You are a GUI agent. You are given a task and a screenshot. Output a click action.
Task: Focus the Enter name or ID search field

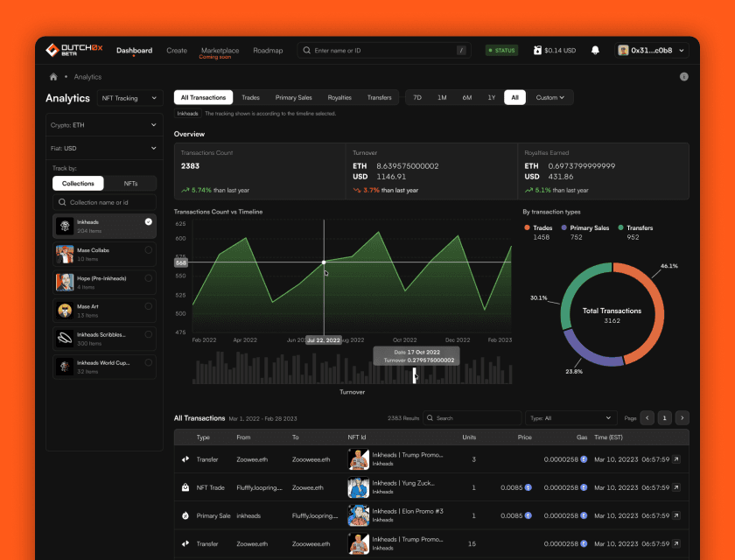384,50
